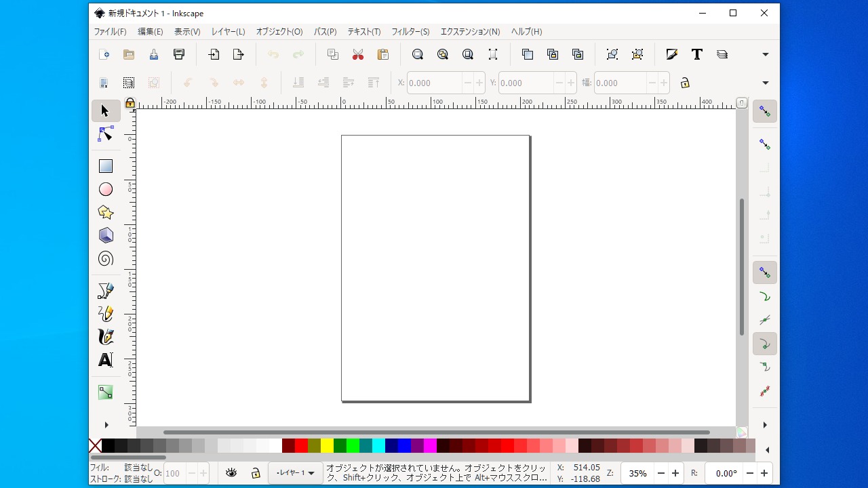Select the Rectangle tool

(x=105, y=166)
